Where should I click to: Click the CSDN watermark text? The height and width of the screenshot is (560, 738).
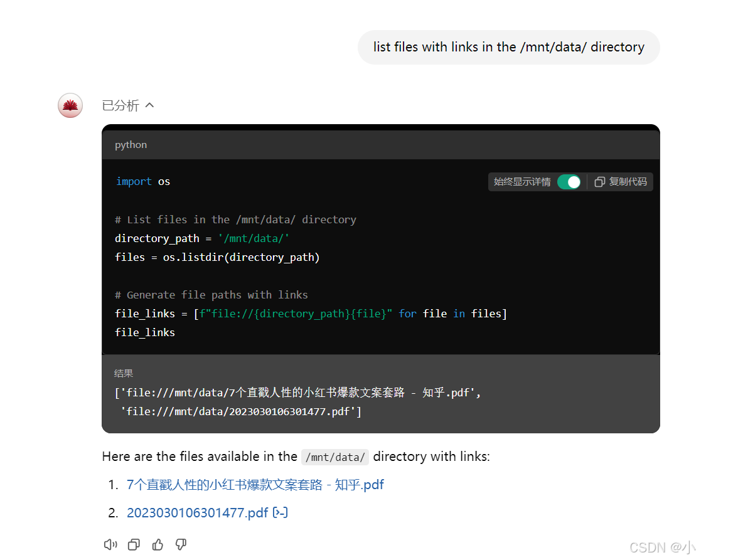point(662,547)
